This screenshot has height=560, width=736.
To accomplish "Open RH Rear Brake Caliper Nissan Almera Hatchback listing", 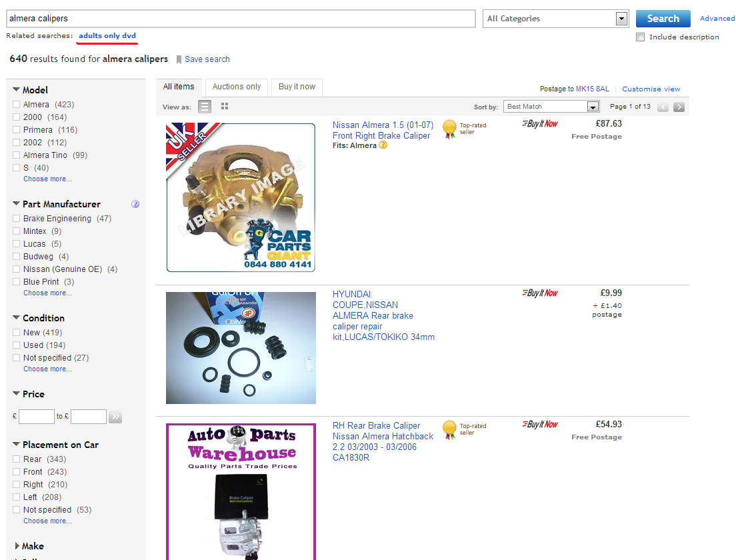I will point(383,441).
